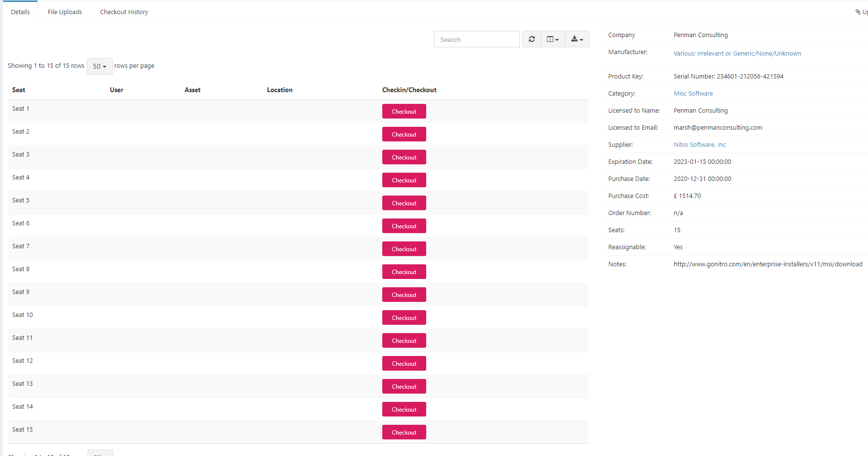Checkout Seat 1
The width and height of the screenshot is (868, 456).
404,111
